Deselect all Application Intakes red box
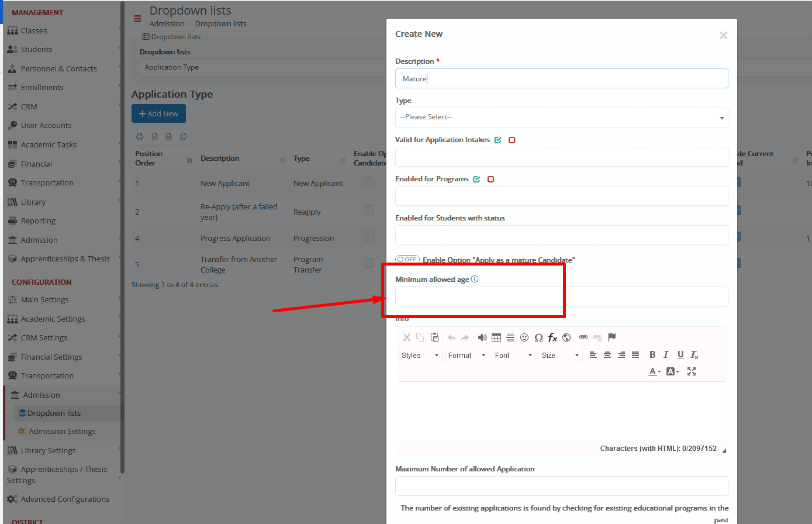 [x=512, y=140]
